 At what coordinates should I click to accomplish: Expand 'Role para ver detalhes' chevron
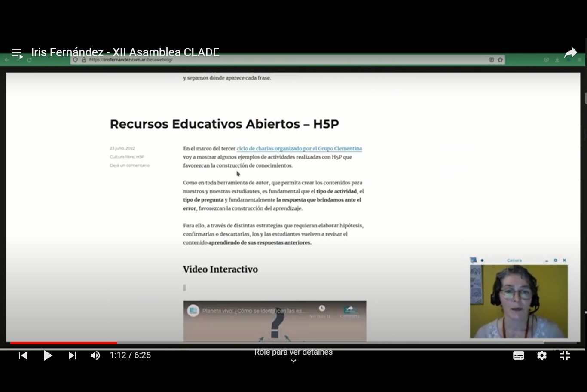[293, 361]
